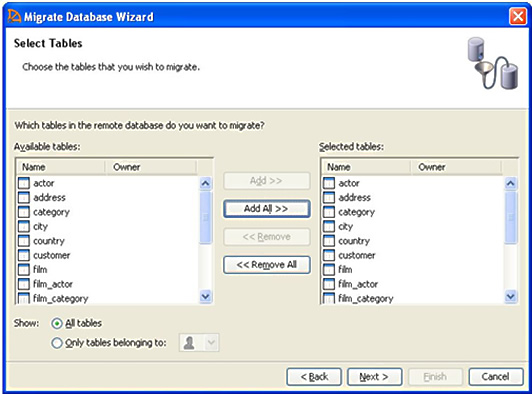
Task: Select 'country' text in Available tables
Action: click(x=49, y=241)
